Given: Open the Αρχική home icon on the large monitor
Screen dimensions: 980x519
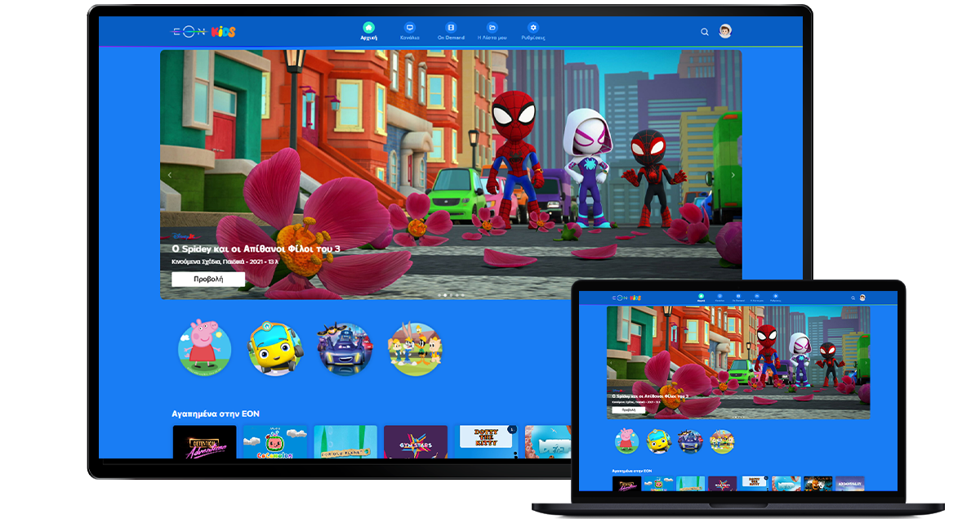Looking at the screenshot, I should [x=369, y=28].
